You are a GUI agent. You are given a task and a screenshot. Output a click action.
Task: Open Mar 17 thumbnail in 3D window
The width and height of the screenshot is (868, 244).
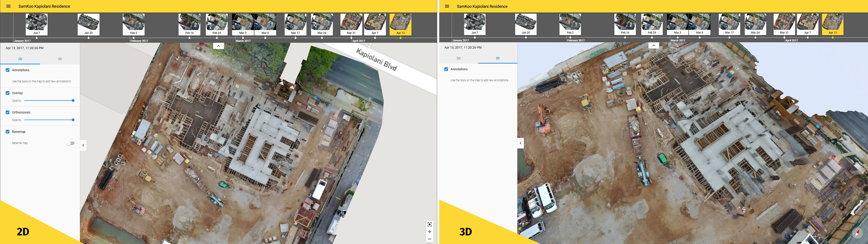click(x=730, y=24)
